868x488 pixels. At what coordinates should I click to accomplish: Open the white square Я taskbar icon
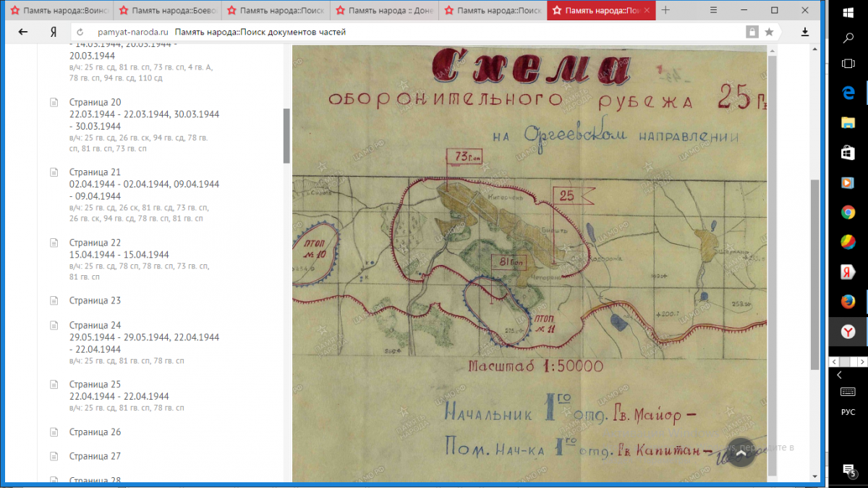(x=848, y=272)
